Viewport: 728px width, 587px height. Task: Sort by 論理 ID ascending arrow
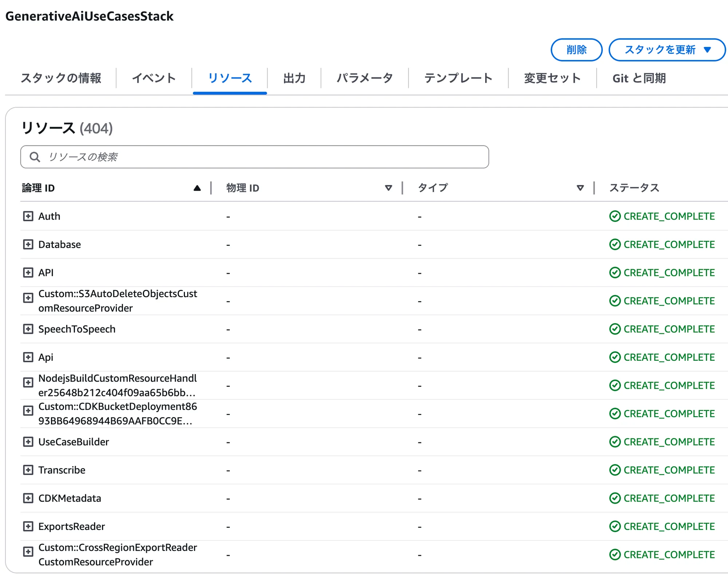coord(197,188)
